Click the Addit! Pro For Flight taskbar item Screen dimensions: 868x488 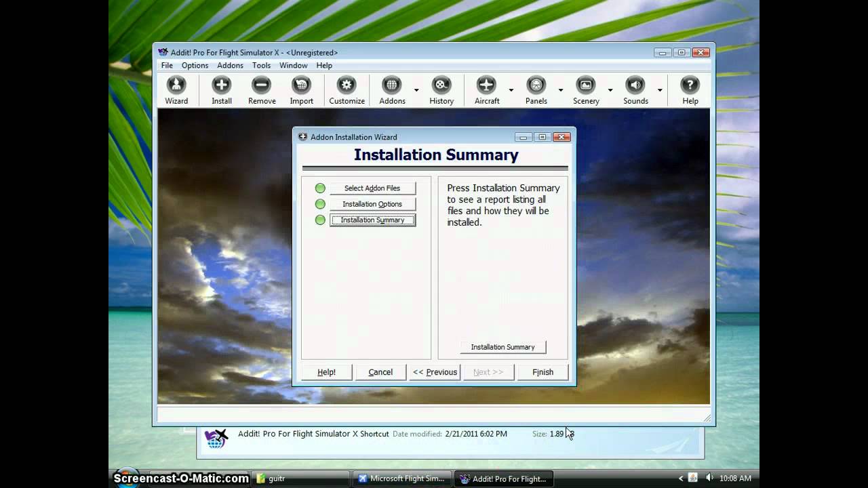(x=504, y=479)
